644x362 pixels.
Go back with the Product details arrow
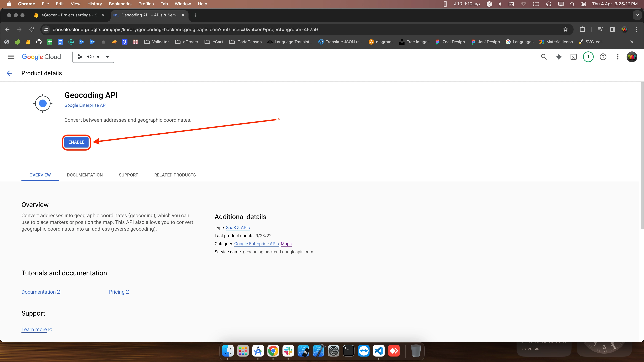pos(10,73)
